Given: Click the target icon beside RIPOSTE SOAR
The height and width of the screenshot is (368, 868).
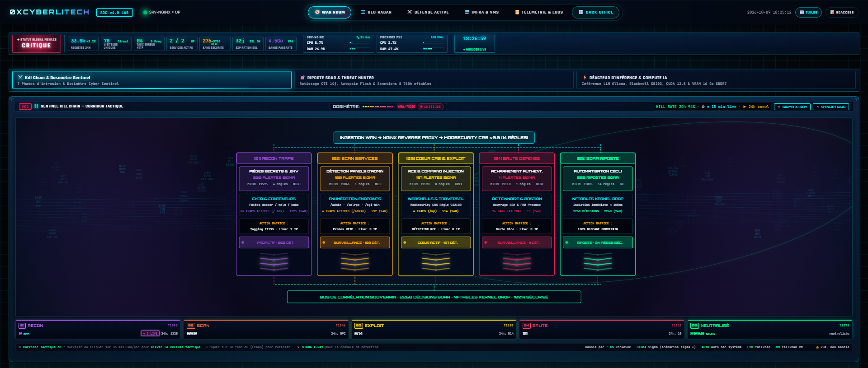Looking at the screenshot, I should click(302, 78).
